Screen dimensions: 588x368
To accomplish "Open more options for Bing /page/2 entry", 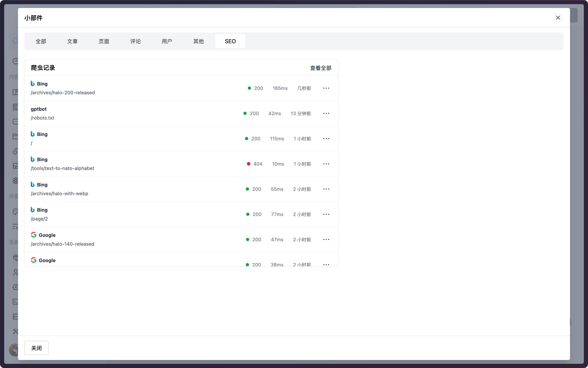I will [326, 214].
